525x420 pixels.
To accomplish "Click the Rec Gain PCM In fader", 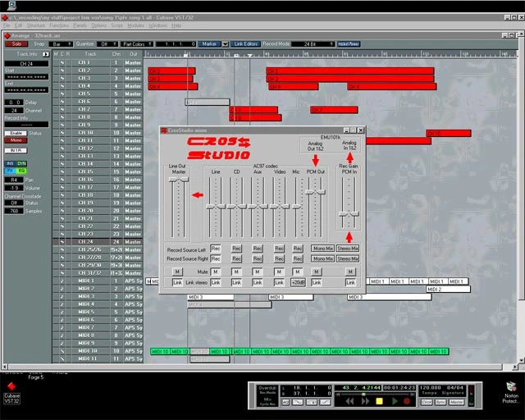I will click(x=349, y=213).
